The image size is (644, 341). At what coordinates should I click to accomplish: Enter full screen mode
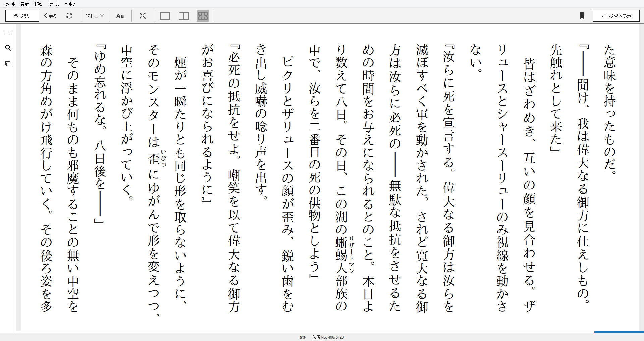pos(143,16)
